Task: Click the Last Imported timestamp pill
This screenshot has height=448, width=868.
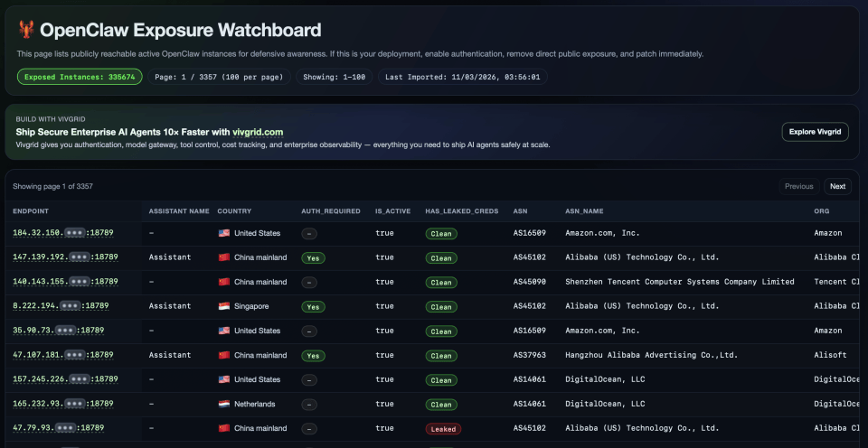Action: [x=462, y=77]
